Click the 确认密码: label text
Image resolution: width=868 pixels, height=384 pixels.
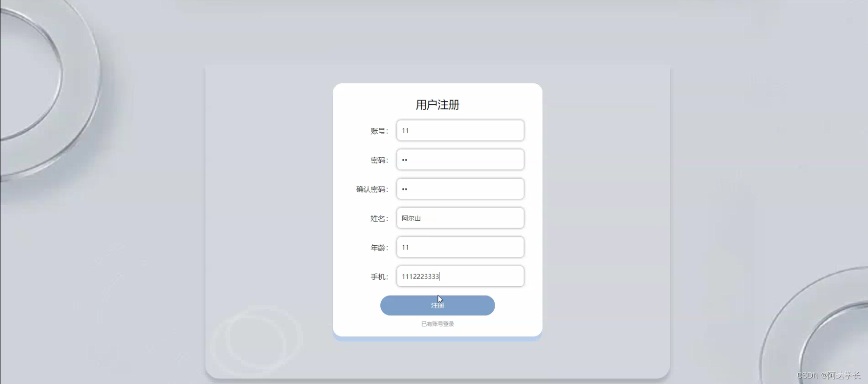[x=372, y=189]
